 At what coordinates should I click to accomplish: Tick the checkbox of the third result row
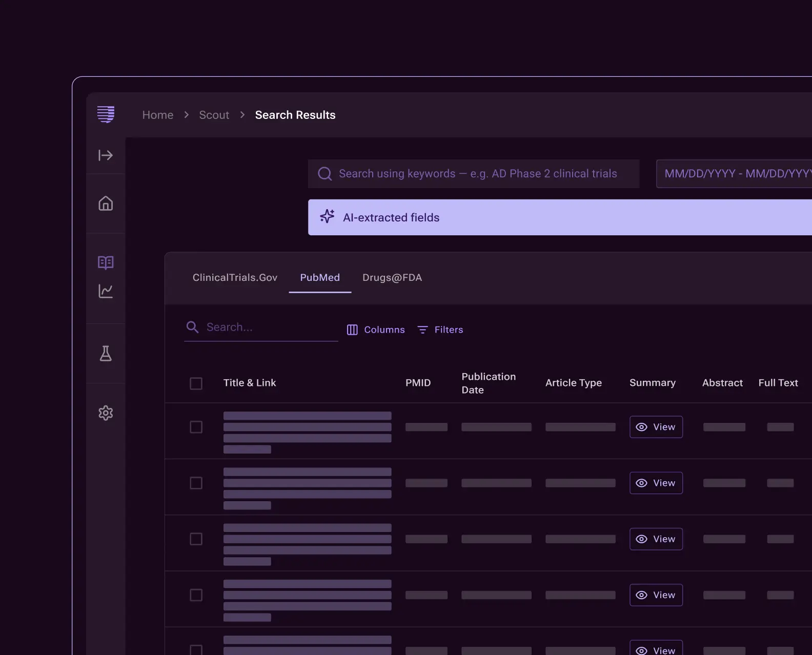click(196, 539)
